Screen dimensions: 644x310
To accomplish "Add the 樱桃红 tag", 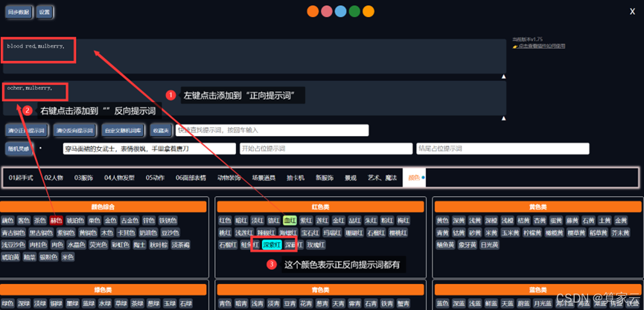I will (x=398, y=233).
